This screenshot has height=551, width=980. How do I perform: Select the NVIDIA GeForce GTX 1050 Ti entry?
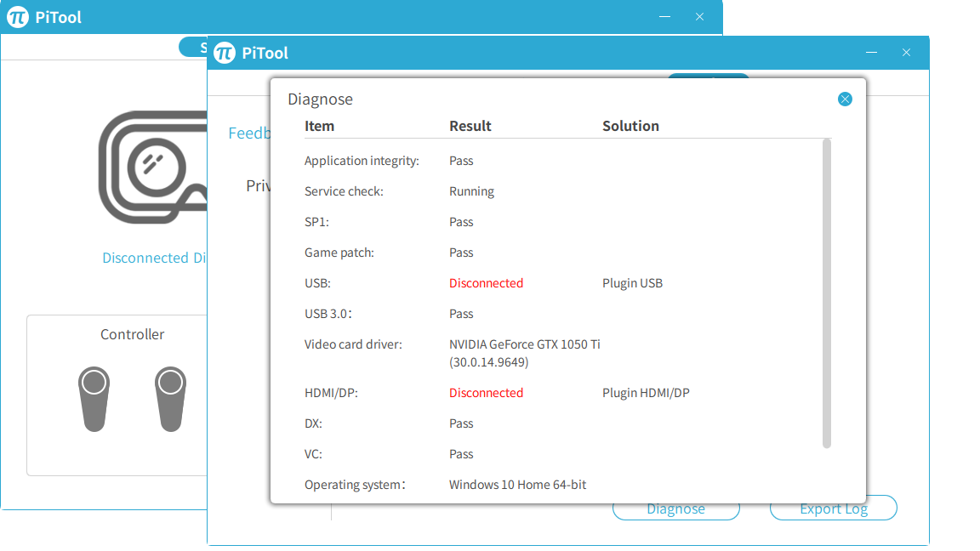pyautogui.click(x=524, y=344)
